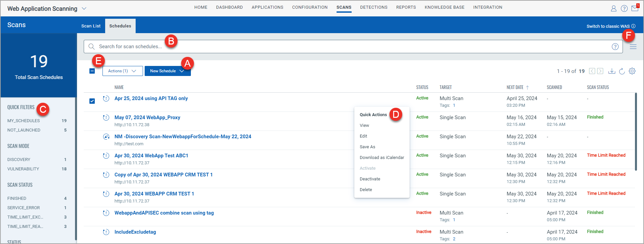
Task: Click schedule icon for Apr 30, 2024 WebApp Test ABC1
Action: click(x=106, y=156)
